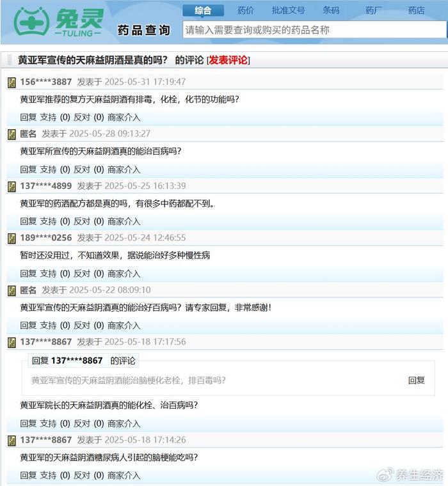Select comment text 暂时还没用过，不知道效果
The image size is (448, 486).
(x=70, y=255)
